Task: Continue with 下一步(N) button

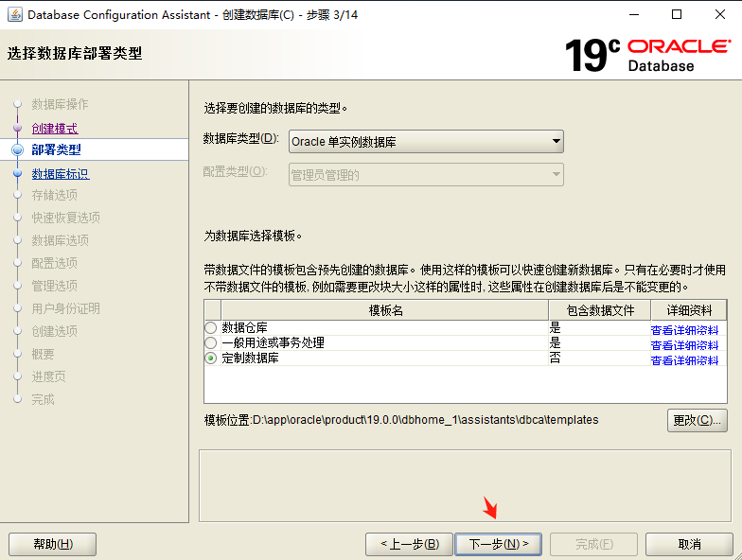Action: tap(498, 544)
